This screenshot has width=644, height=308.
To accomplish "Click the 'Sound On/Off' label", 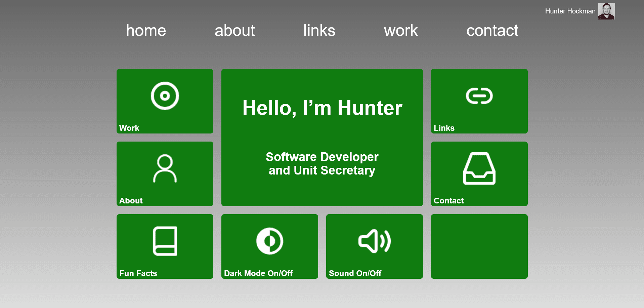I will click(355, 273).
